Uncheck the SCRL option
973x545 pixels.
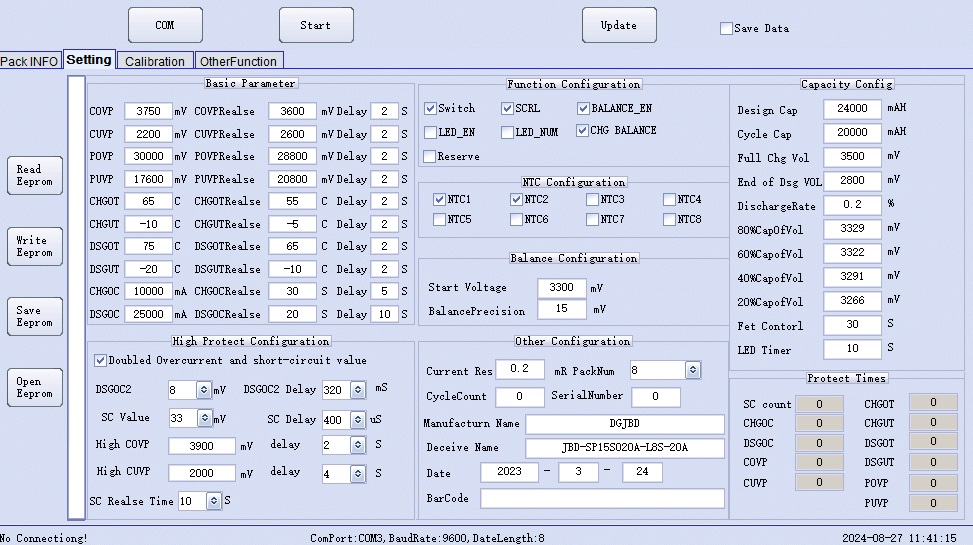tap(507, 109)
